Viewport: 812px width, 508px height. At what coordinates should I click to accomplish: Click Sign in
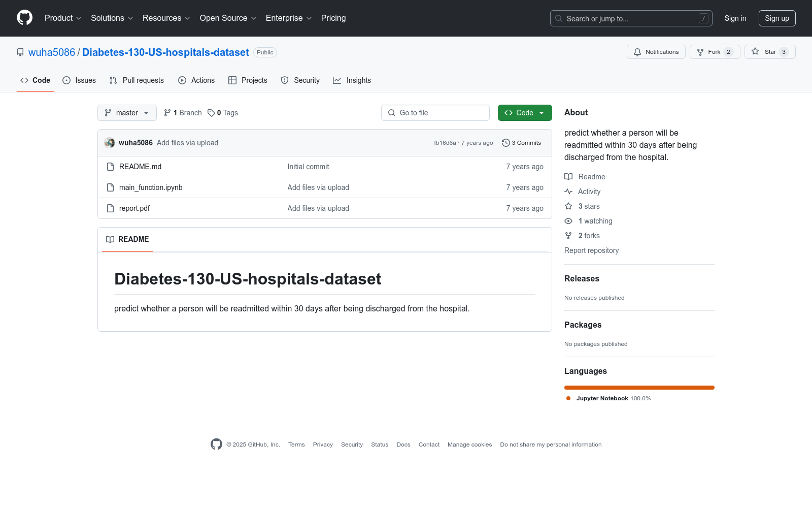(x=735, y=18)
